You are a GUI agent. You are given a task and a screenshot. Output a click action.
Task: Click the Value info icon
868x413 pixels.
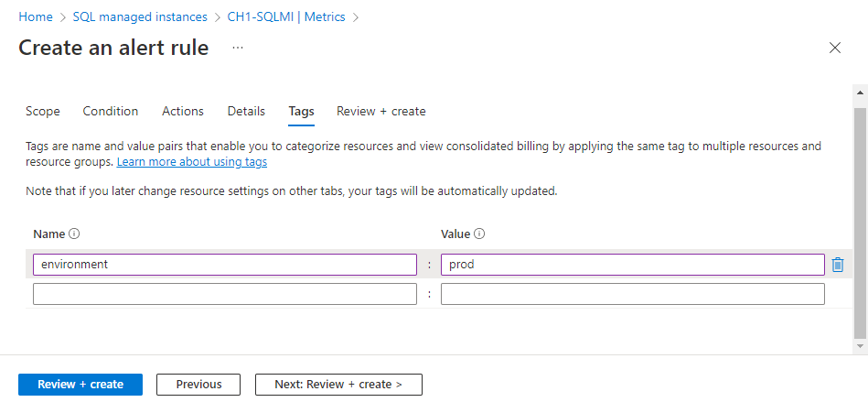point(479,234)
